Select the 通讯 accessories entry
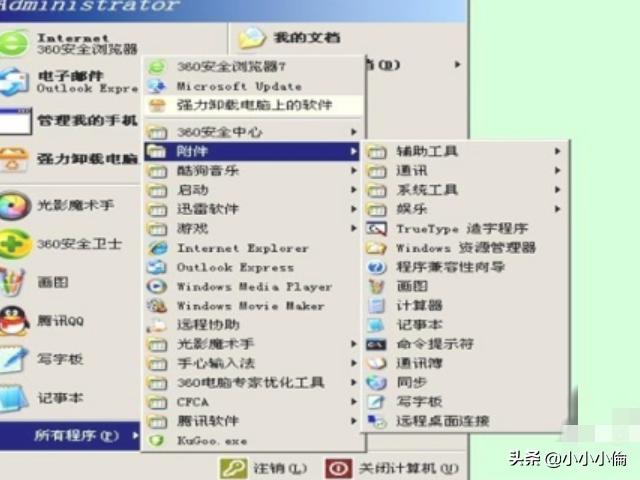This screenshot has height=480, width=640. (x=464, y=171)
